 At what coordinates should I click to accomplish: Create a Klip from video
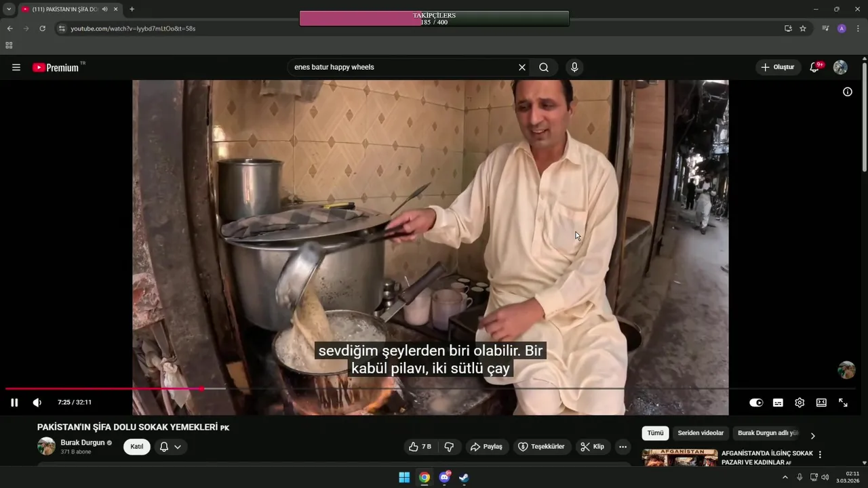[x=592, y=447]
